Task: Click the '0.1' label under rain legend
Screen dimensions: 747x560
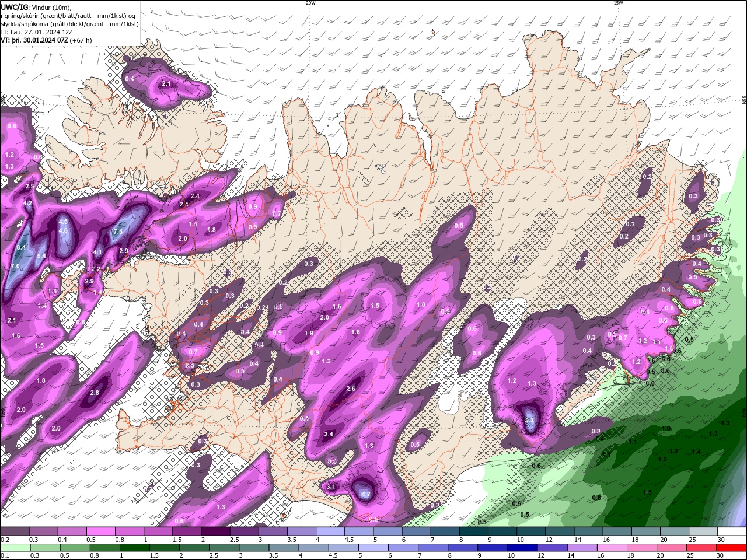Action: [5, 556]
